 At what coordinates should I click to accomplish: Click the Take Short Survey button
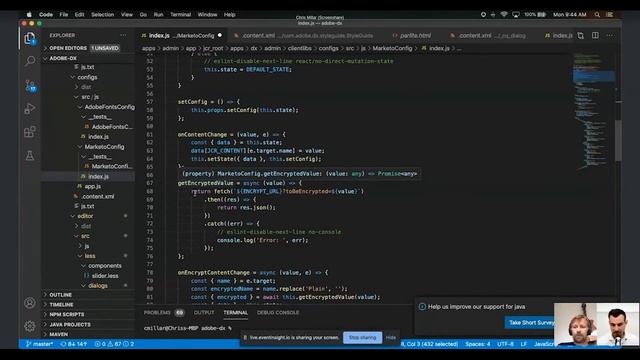click(531, 322)
